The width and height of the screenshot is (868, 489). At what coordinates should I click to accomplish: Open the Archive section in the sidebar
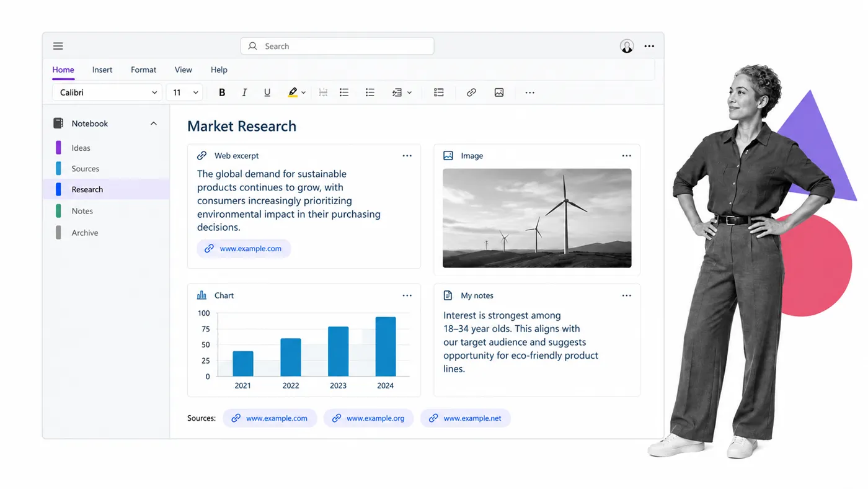[x=106, y=233]
